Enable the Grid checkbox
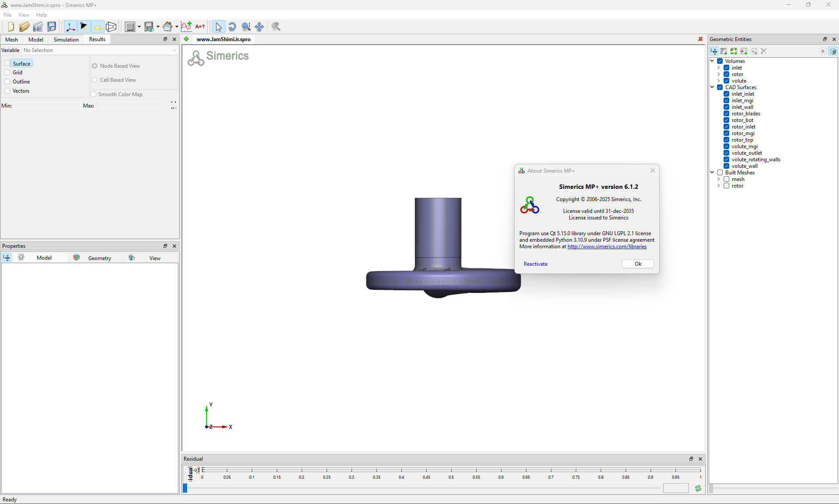The width and height of the screenshot is (839, 504). [7, 73]
